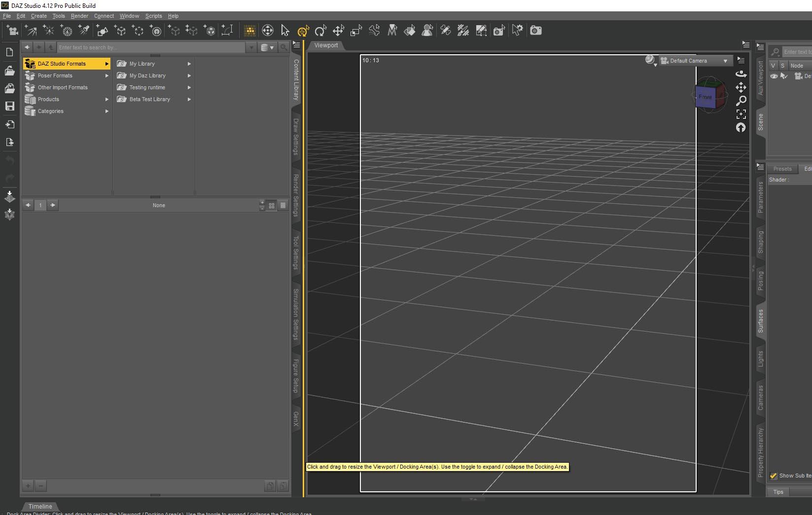Click the viewport zoom magnifier control
The width and height of the screenshot is (812, 515).
[x=741, y=101]
